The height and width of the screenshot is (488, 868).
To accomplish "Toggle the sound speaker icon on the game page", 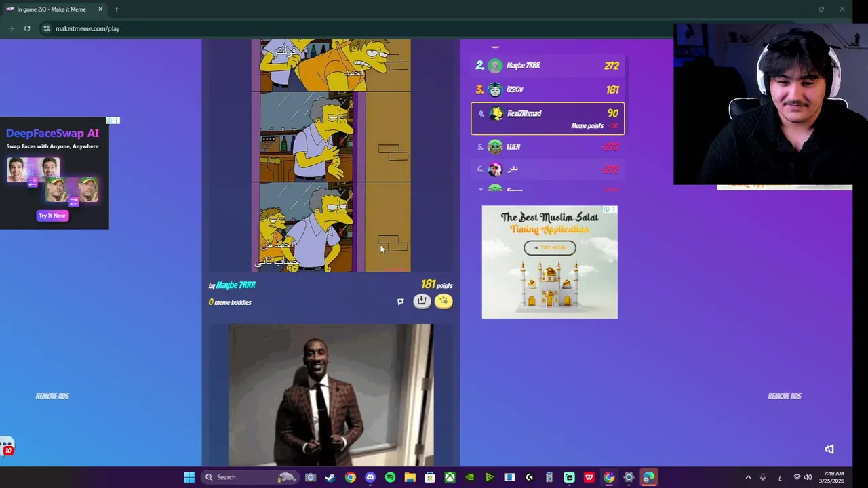I will pyautogui.click(x=829, y=449).
